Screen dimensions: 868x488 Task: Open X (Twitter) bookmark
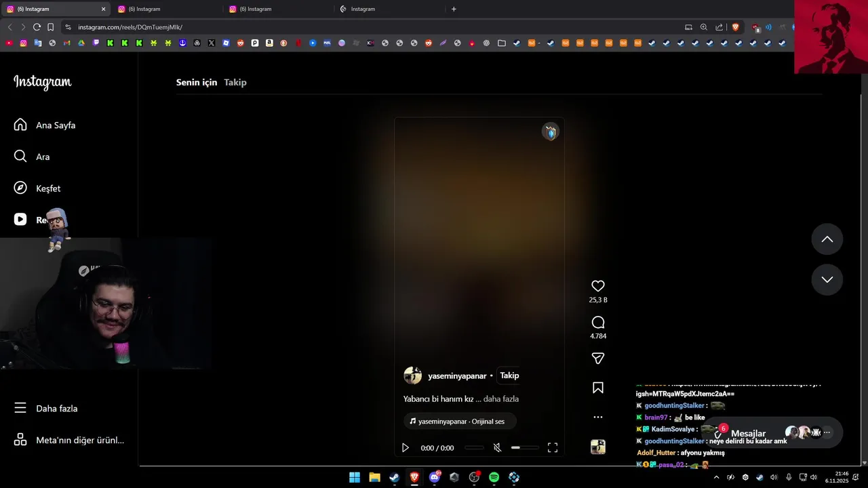click(212, 43)
